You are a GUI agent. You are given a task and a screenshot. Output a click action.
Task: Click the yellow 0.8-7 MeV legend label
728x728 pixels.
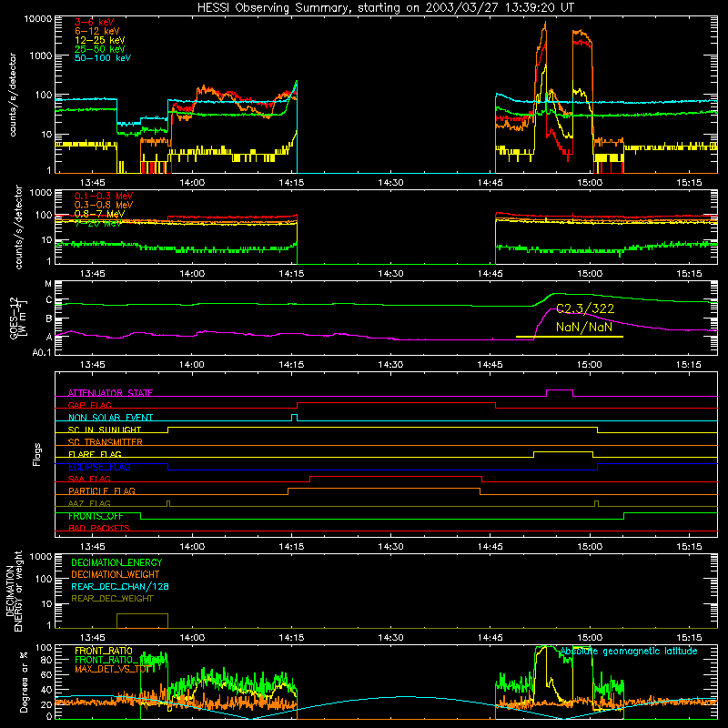point(99,214)
